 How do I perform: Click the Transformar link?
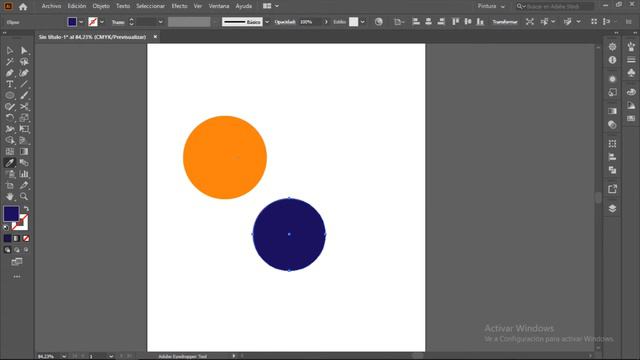[505, 22]
